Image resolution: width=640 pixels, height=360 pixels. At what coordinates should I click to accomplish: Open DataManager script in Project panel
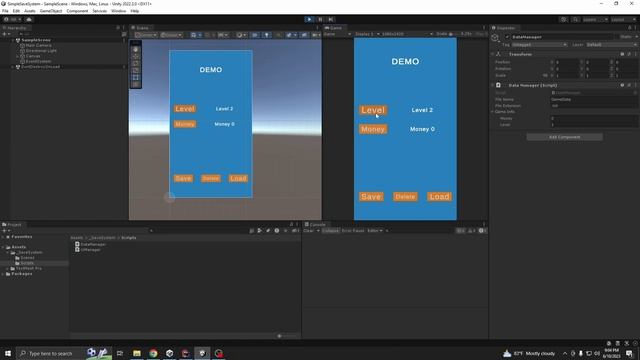point(90,244)
